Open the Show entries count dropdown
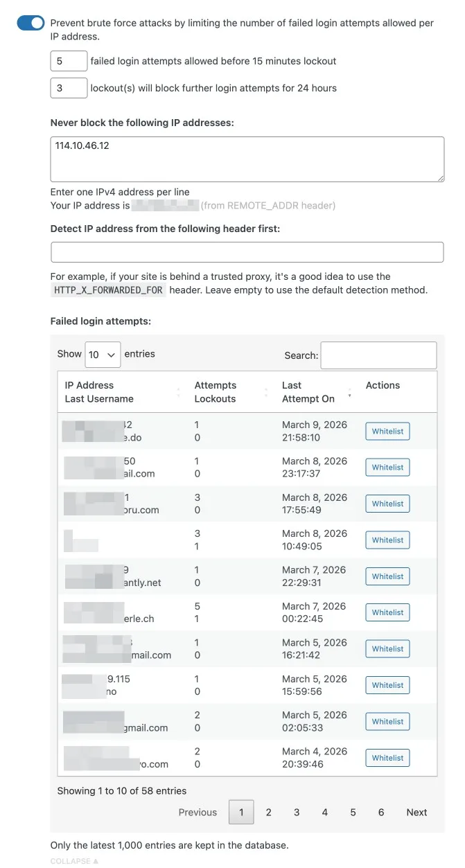This screenshot has width=465, height=868. pos(103,354)
